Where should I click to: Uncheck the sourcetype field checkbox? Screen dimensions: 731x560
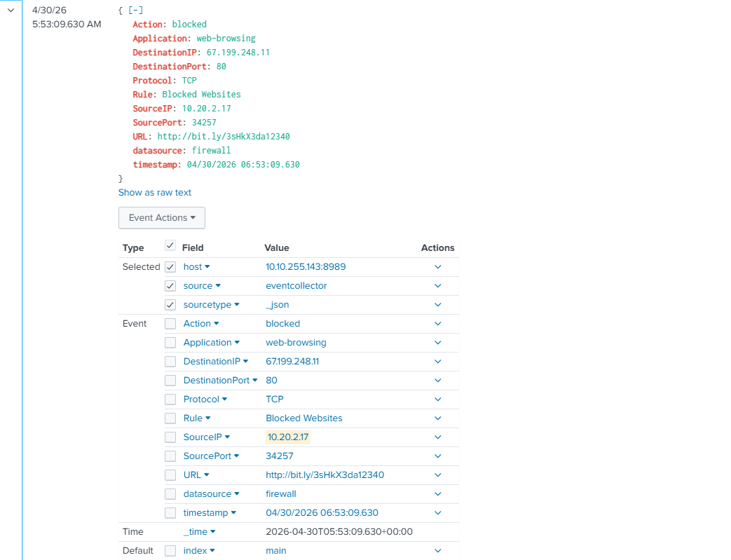(x=170, y=305)
